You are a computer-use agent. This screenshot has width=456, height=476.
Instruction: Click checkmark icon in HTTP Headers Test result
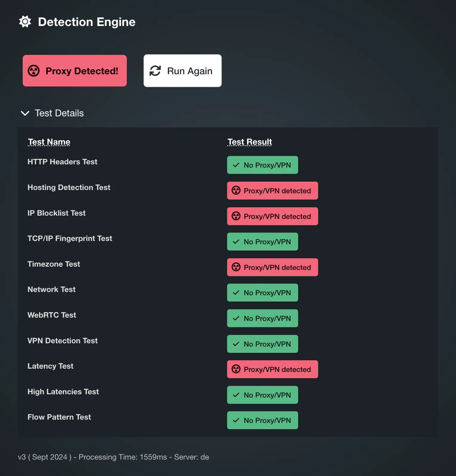click(x=236, y=165)
